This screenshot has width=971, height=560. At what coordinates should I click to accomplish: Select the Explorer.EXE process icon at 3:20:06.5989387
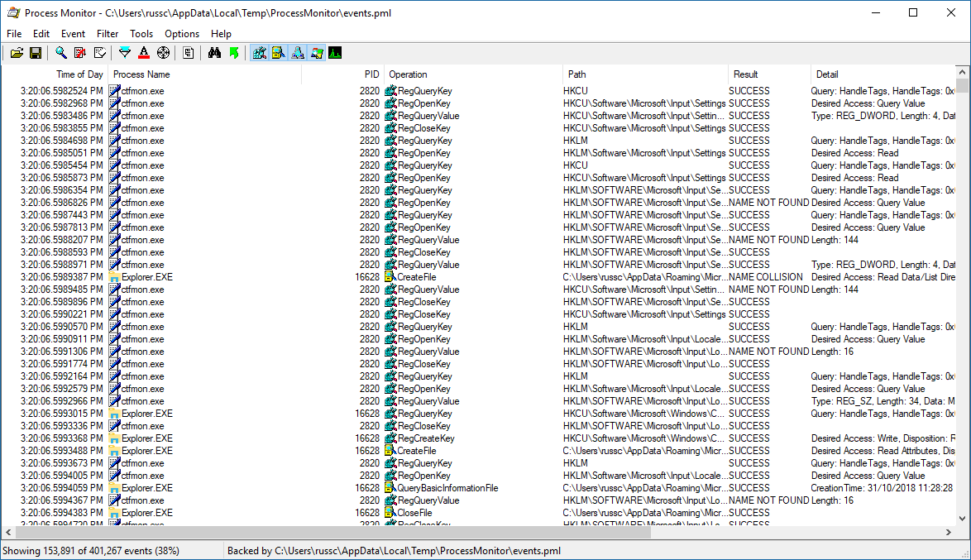pyautogui.click(x=114, y=278)
